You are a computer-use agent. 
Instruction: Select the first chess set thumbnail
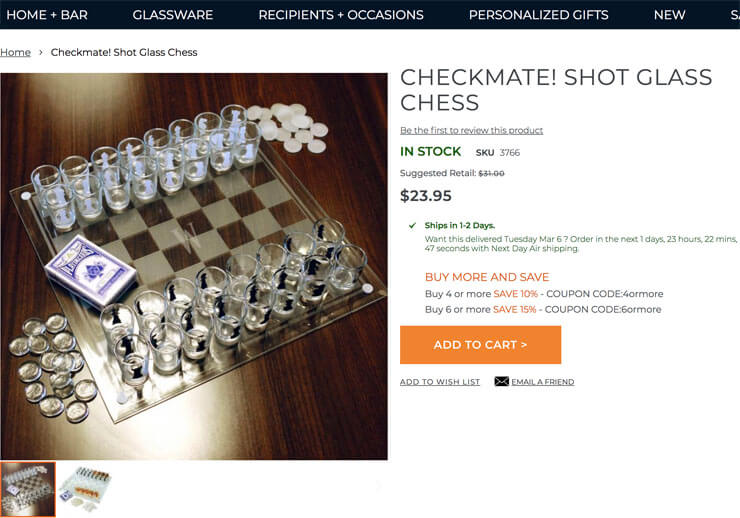coord(28,489)
